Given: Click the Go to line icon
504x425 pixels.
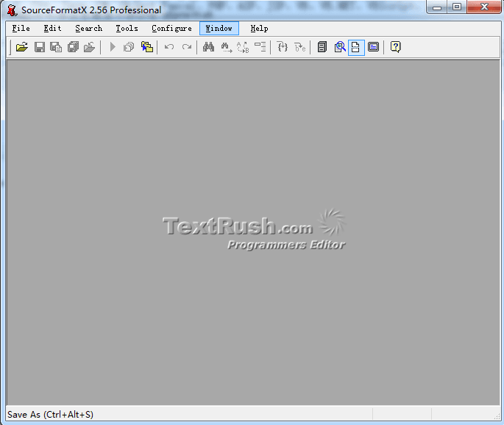Looking at the screenshot, I should pos(260,47).
